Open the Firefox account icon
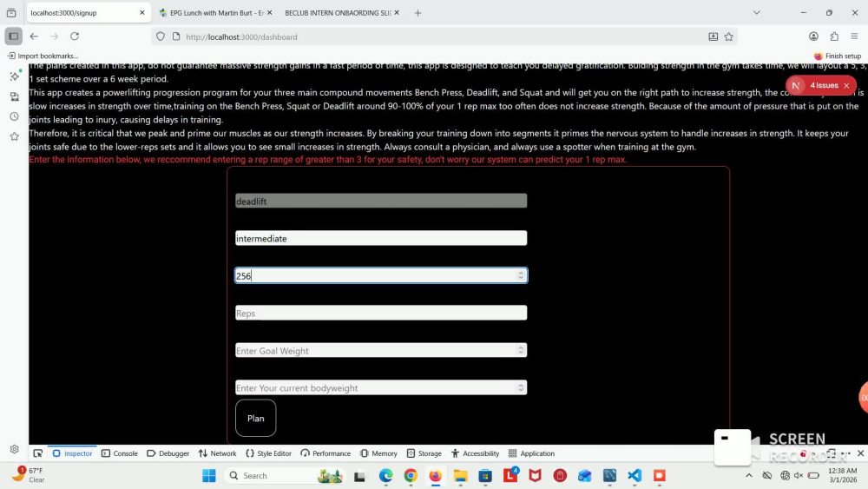 click(814, 36)
